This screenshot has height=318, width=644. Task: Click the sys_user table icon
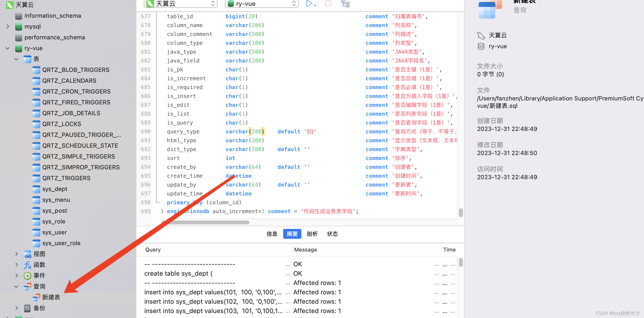(x=36, y=232)
